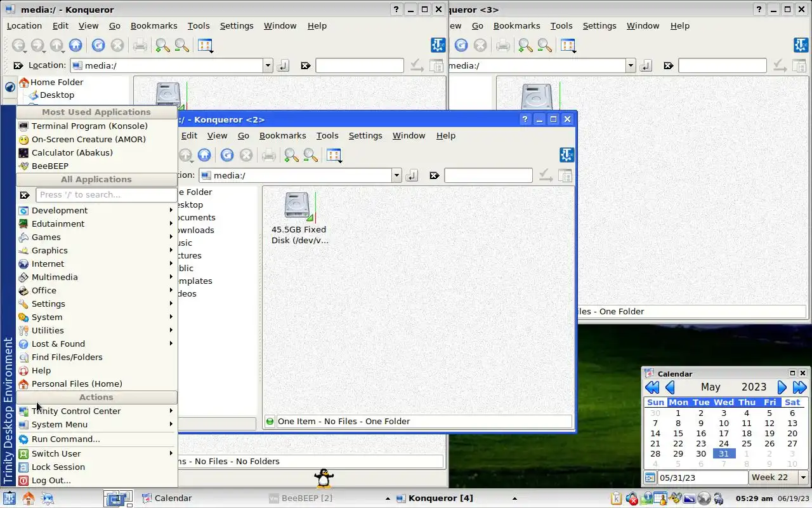Zoom out using Konqueror <3> toolbar
Screen dimensions: 812x508
pyautogui.click(x=545, y=45)
